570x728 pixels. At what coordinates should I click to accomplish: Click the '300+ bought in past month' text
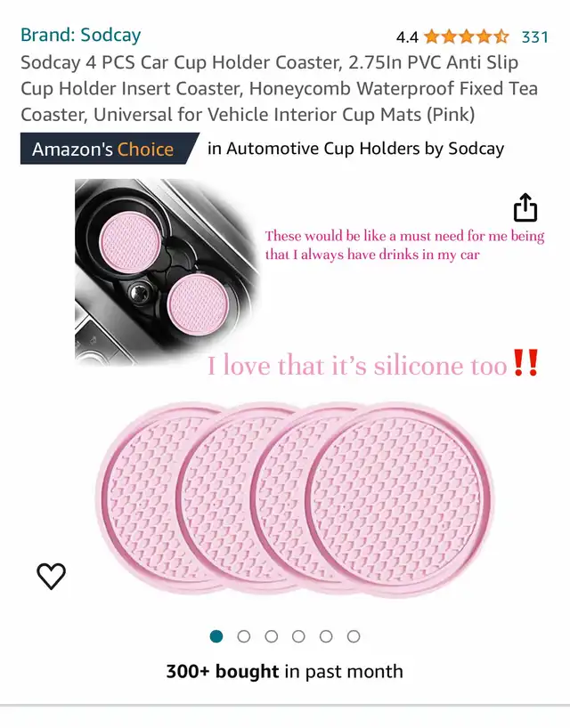284,671
